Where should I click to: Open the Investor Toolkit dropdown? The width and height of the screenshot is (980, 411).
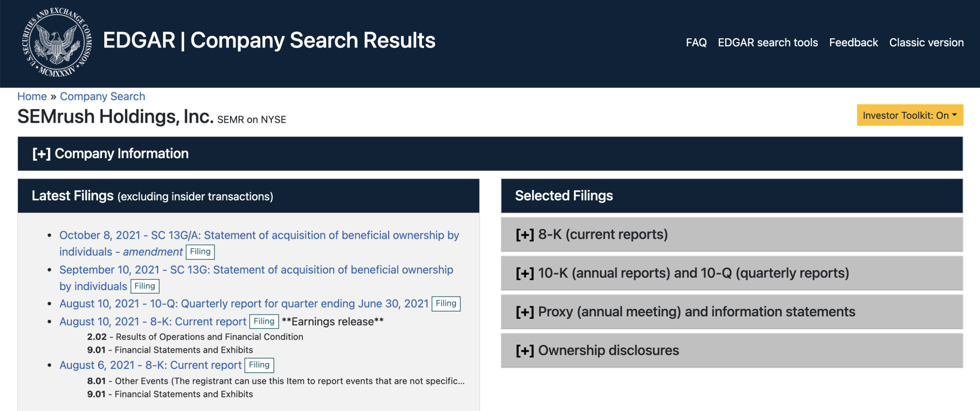[910, 115]
